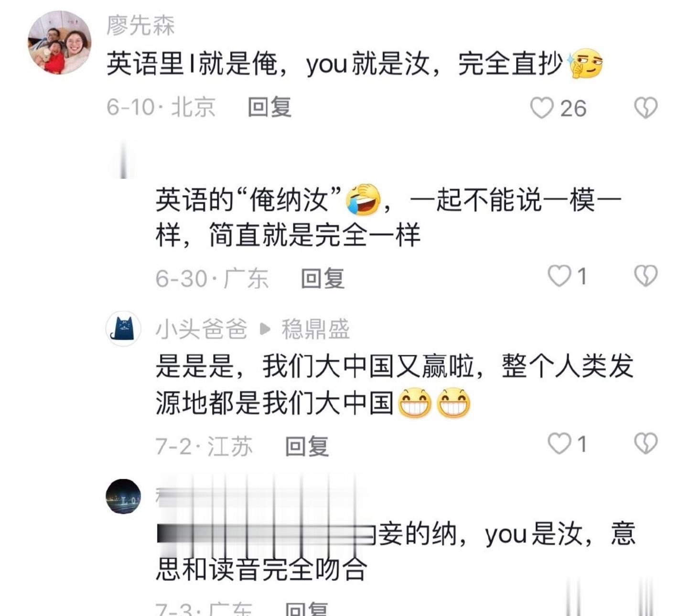Screen dimensions: 688x616
Task: Reply to the 7-3 广东 comment
Action: coord(307,609)
